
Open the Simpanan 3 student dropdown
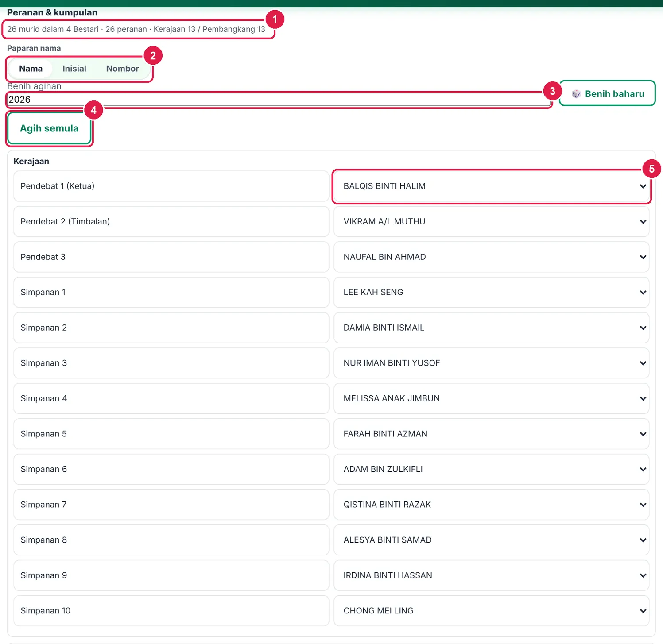click(491, 363)
